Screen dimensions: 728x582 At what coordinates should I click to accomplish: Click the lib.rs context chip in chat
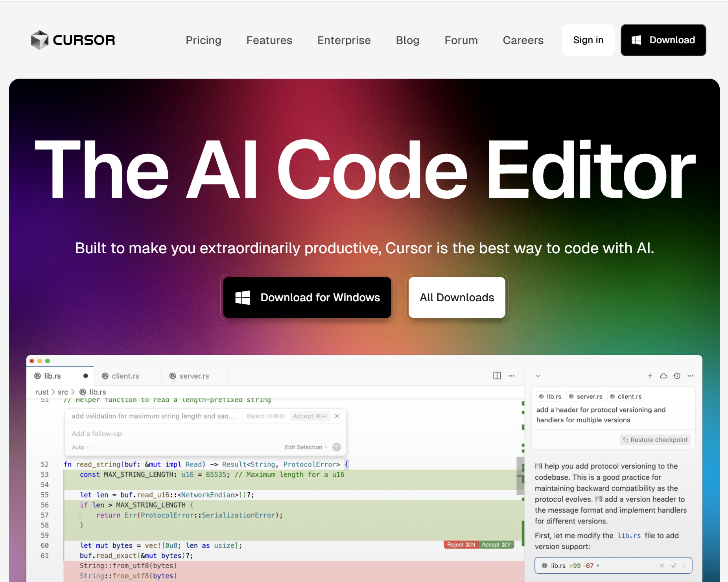(x=550, y=396)
